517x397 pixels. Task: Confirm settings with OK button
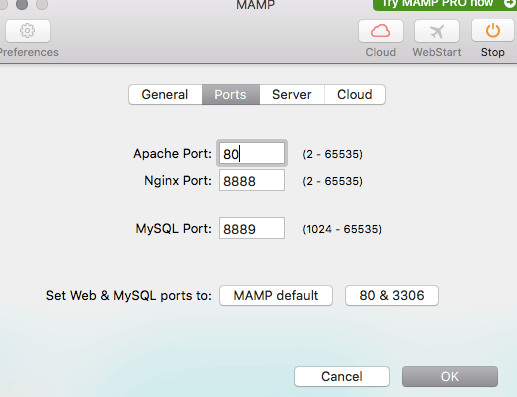tap(450, 377)
